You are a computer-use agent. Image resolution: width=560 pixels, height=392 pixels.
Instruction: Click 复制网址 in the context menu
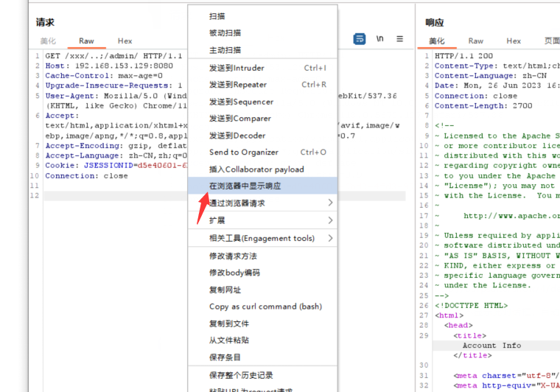pyautogui.click(x=225, y=290)
